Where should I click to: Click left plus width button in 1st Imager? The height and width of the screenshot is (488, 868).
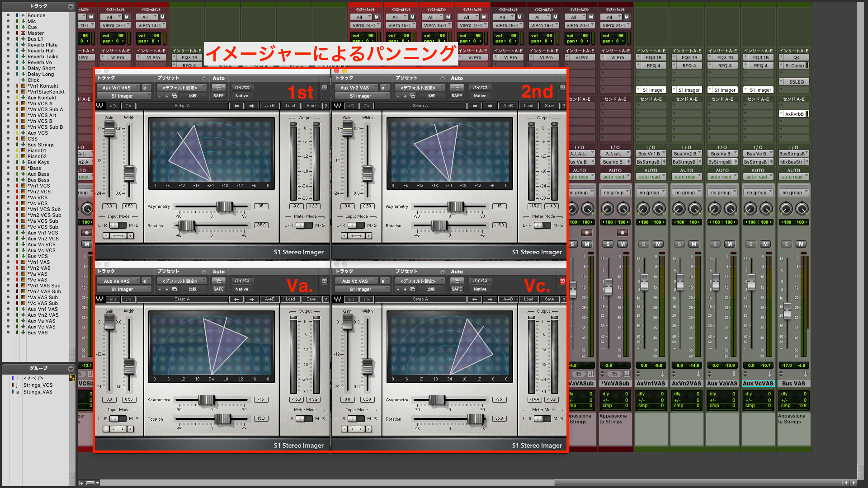(x=106, y=236)
